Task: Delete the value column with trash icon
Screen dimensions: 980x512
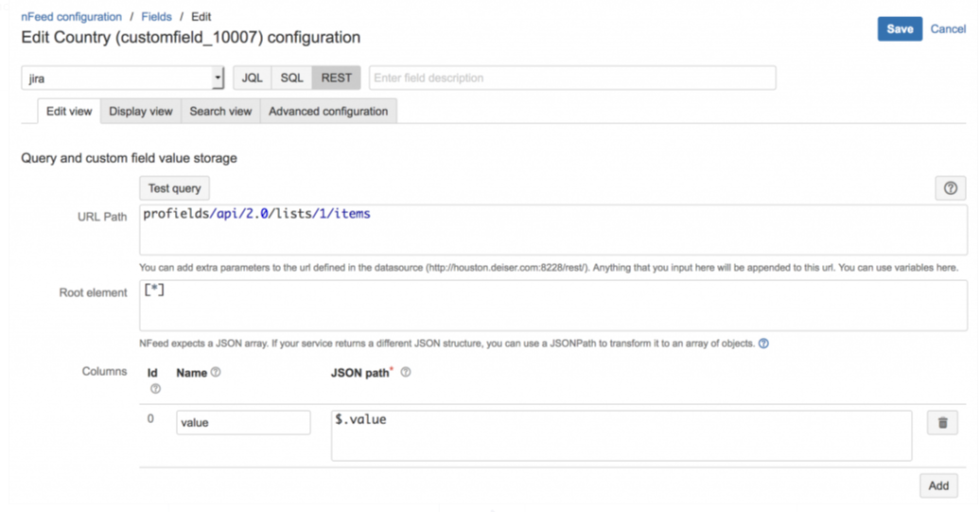Action: point(942,423)
